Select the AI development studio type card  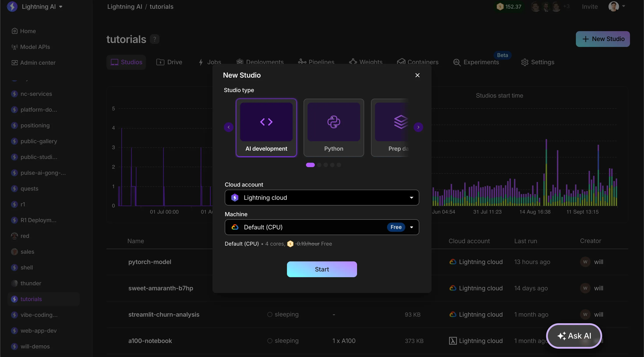266,128
